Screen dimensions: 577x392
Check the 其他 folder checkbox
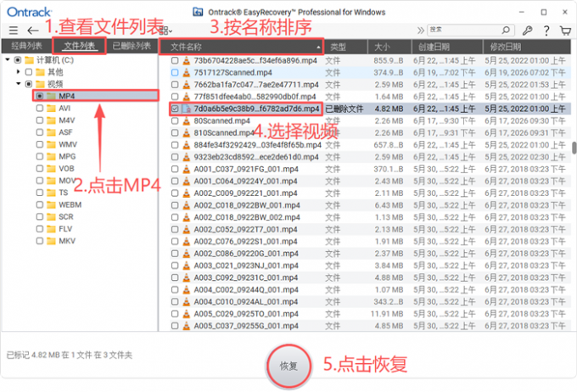29,72
